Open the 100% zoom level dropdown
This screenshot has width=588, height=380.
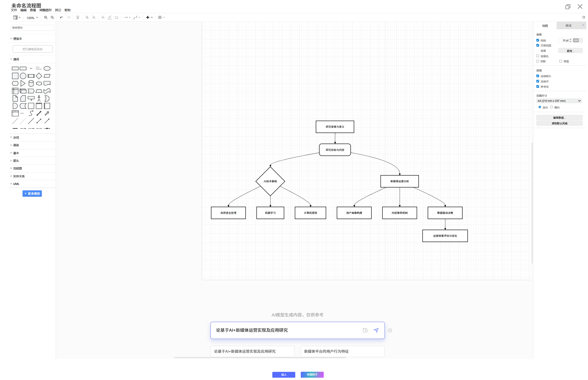(32, 18)
